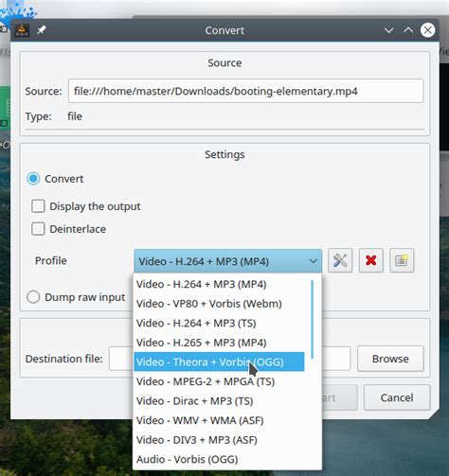449x476 pixels.
Task: Choose Video - Theora + Vorbis (OGG) profile
Action: pos(219,361)
